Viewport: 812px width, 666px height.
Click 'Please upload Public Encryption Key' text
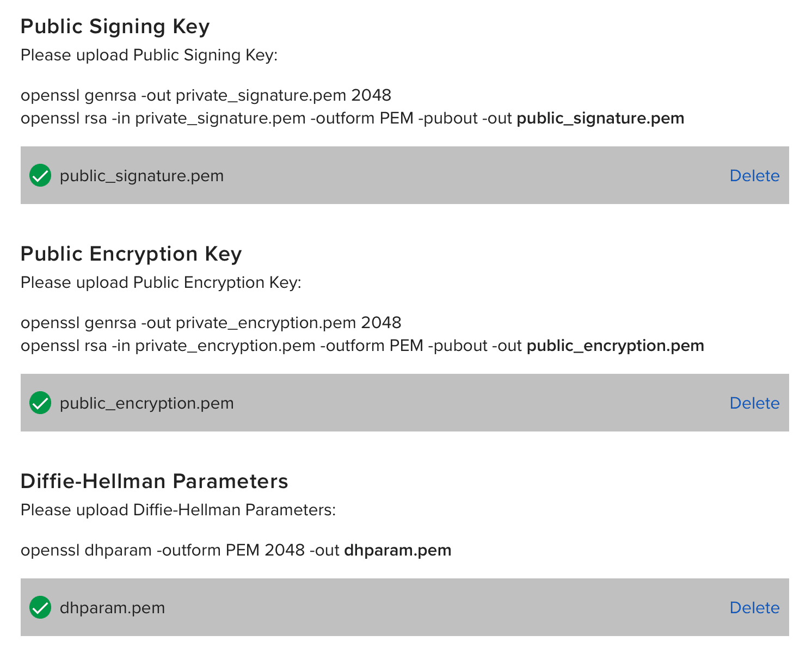coord(161,282)
